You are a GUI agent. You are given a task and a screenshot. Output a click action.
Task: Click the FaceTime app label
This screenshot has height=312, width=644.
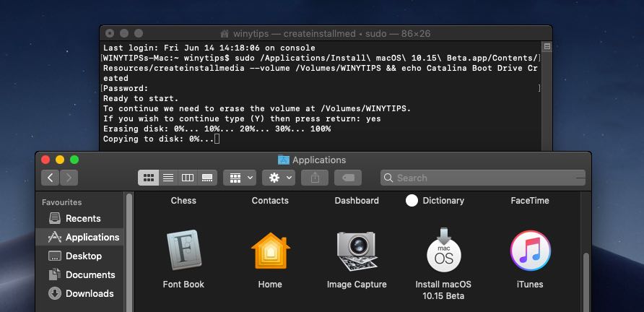click(530, 201)
